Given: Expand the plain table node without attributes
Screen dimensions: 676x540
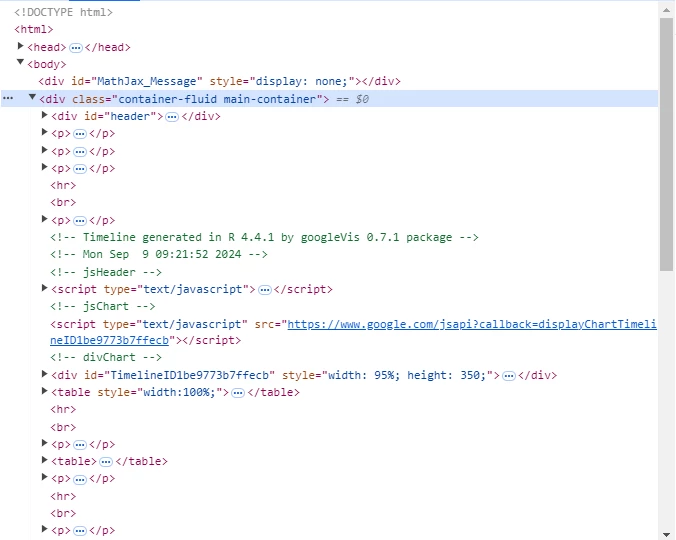Looking at the screenshot, I should 44,460.
